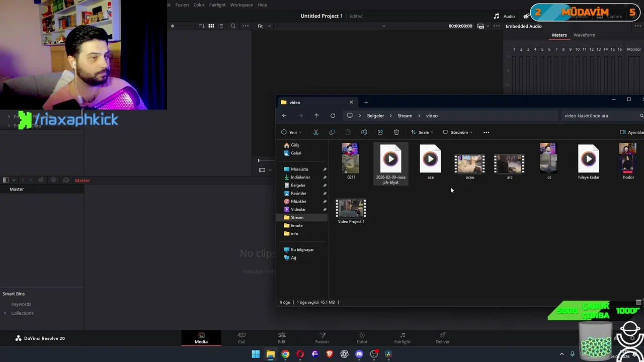Open the Color menu in the menu bar
This screenshot has width=644, height=362.
tap(199, 5)
